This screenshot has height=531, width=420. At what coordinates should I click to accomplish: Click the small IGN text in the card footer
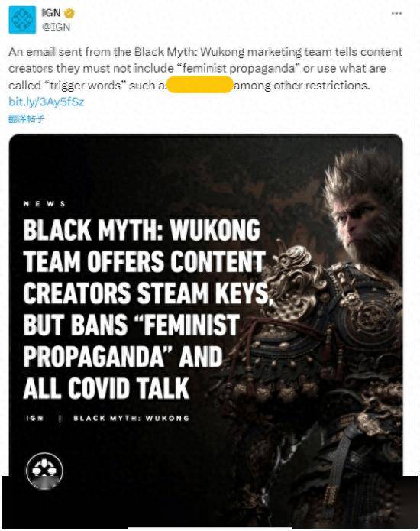pos(35,418)
